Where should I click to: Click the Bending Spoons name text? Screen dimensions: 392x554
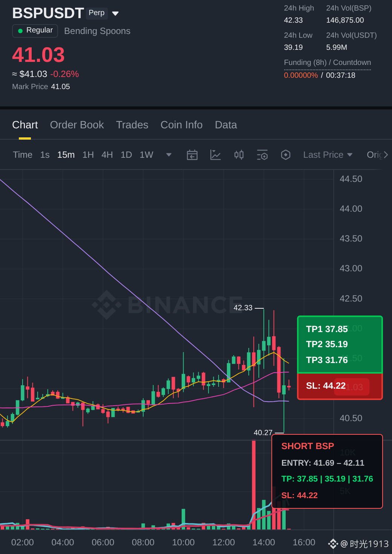(x=97, y=31)
